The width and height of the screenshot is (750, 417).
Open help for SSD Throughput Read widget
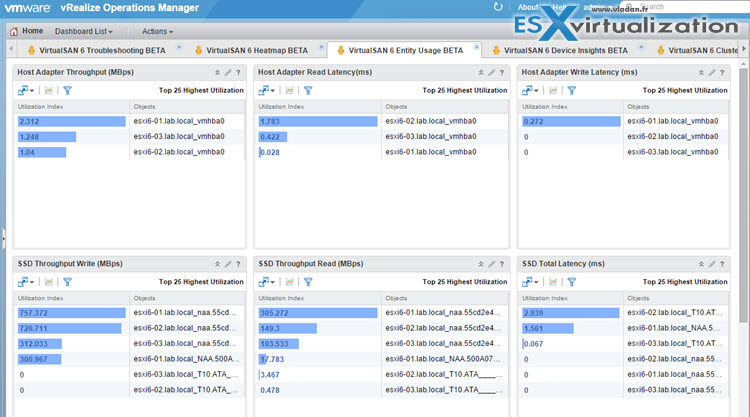click(x=502, y=264)
